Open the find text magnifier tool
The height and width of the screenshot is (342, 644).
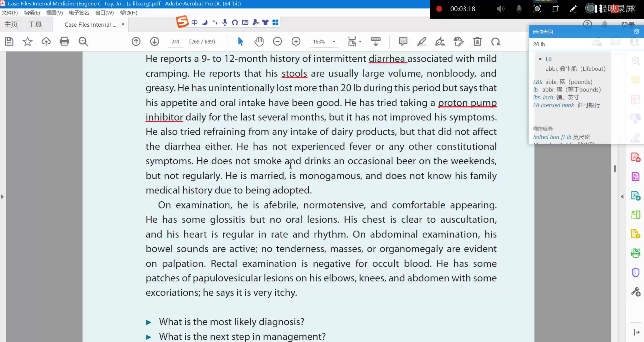[x=83, y=41]
